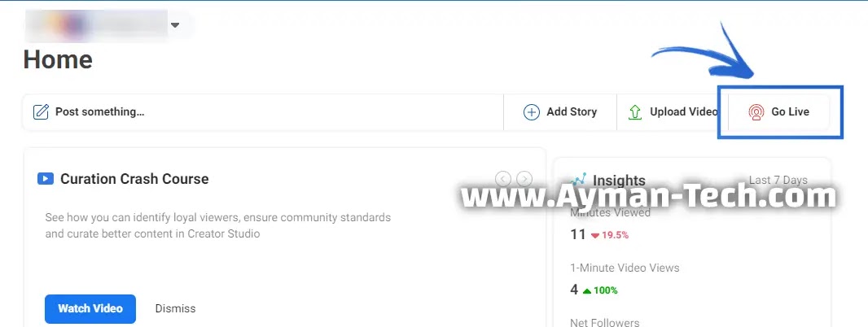Click the Add Story label
Image resolution: width=868 pixels, height=327 pixels.
572,111
